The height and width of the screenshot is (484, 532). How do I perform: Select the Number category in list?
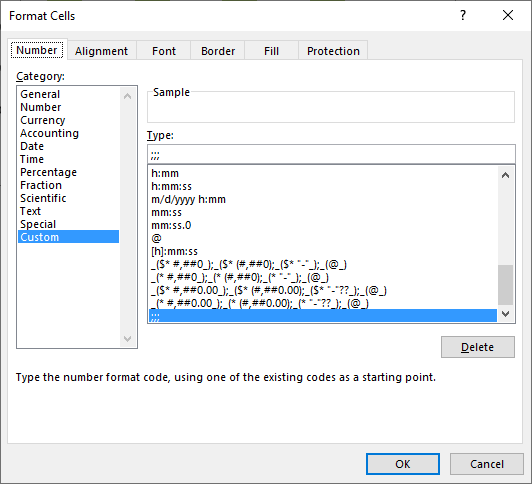[x=69, y=107]
